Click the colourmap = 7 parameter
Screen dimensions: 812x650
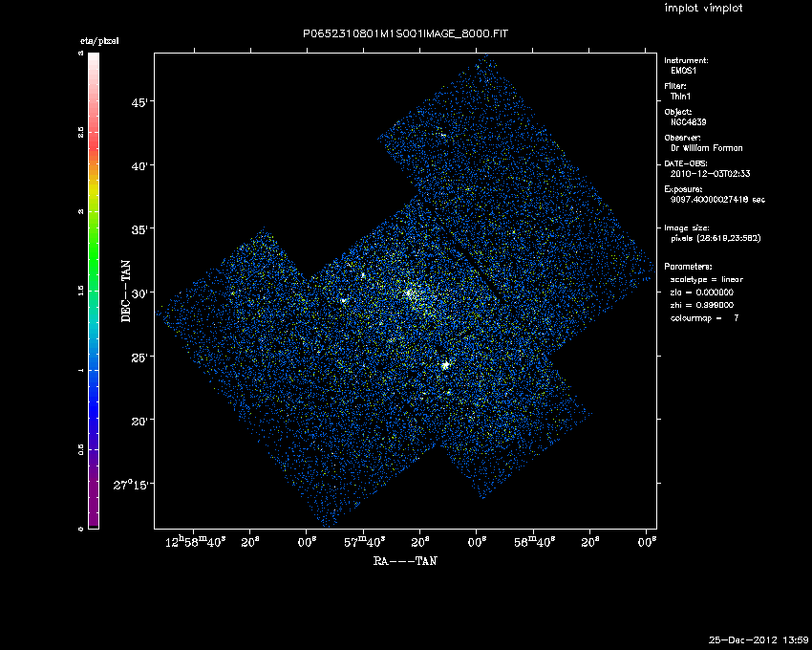[x=705, y=316]
